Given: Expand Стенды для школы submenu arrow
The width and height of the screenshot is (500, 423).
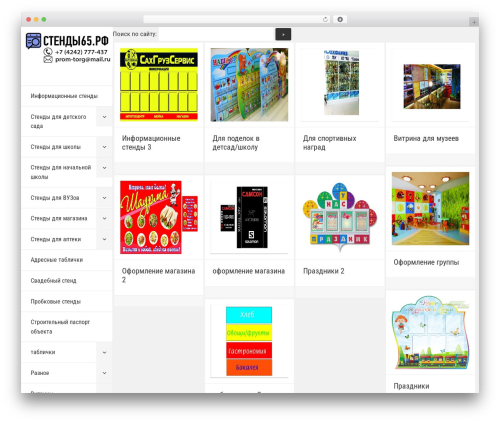Looking at the screenshot, I should pos(104,147).
